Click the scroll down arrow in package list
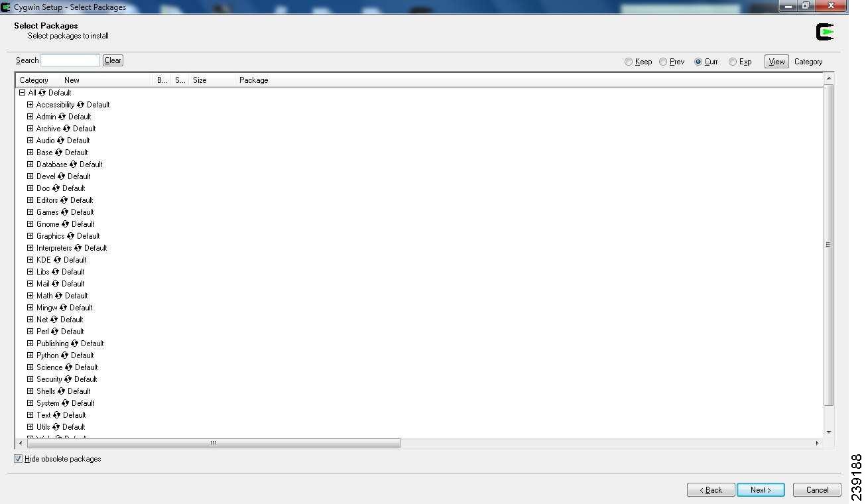Viewport: 866px width, 504px height. [x=828, y=432]
